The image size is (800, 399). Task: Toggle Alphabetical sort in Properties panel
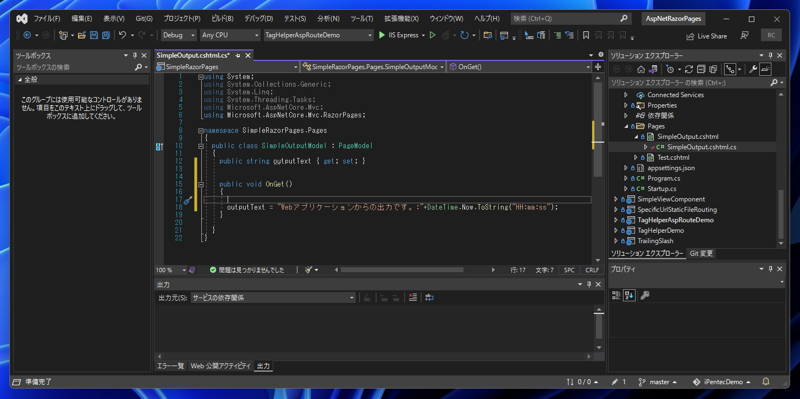click(x=629, y=295)
